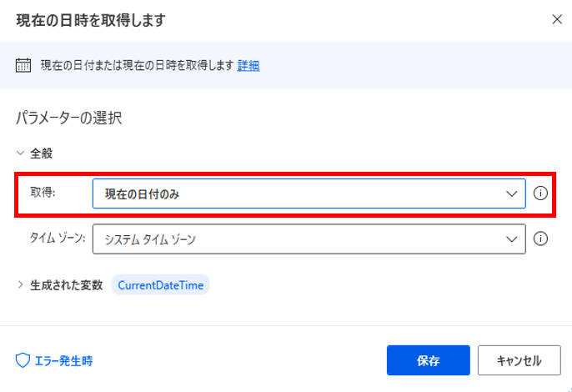Click the calendar icon in the description banner
This screenshot has width=572, height=392.
click(x=23, y=65)
